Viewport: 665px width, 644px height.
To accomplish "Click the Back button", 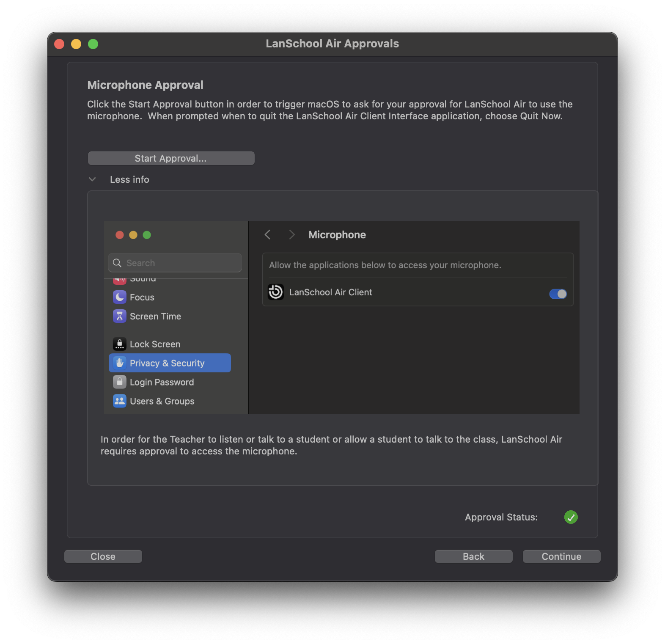I will point(474,556).
